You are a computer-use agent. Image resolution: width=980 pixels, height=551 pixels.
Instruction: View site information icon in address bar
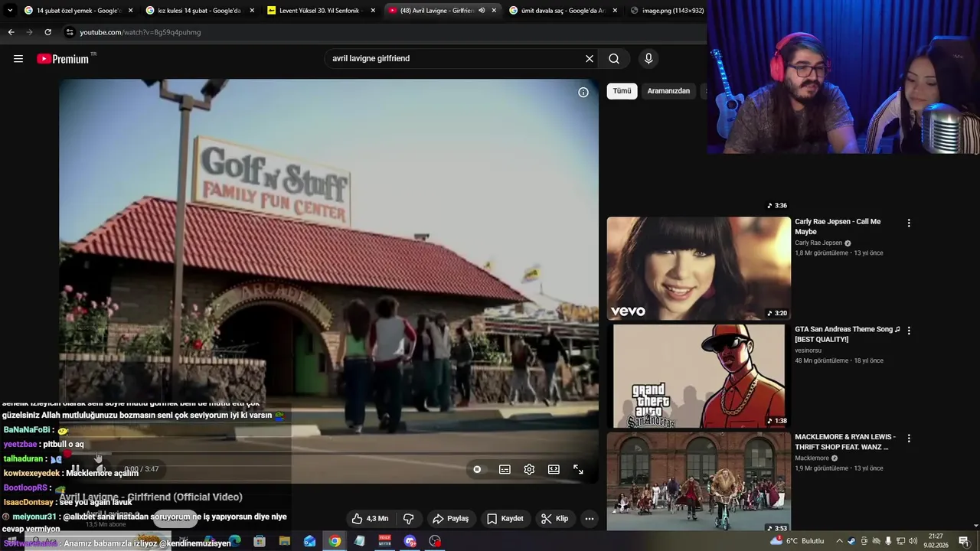click(x=70, y=32)
